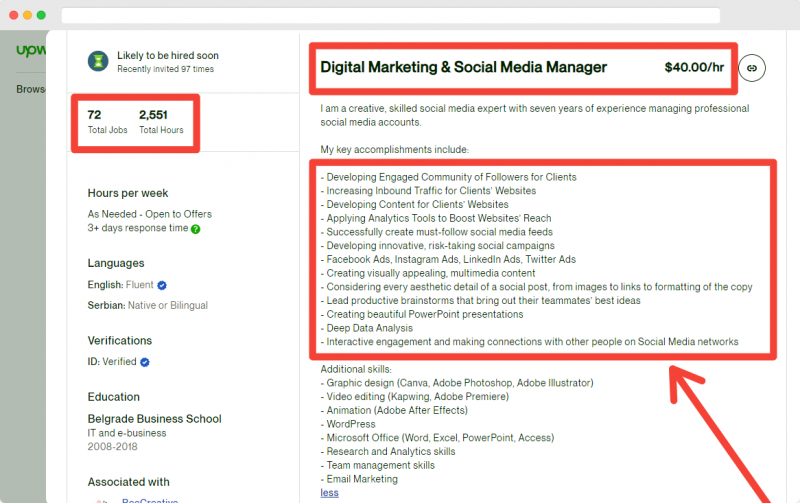
Task: Click the 'Additional skills' heading line
Action: 356,369
